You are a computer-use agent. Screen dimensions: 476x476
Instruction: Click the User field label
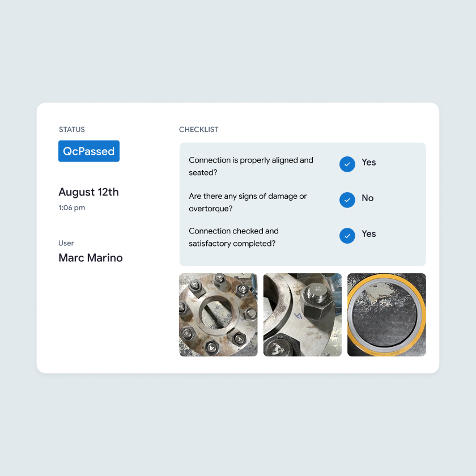(x=66, y=243)
